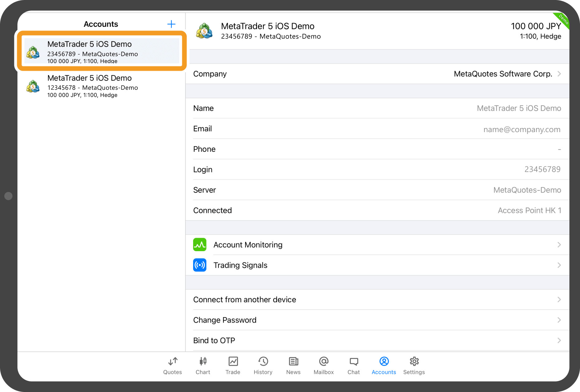Open the History tab icon

263,361
